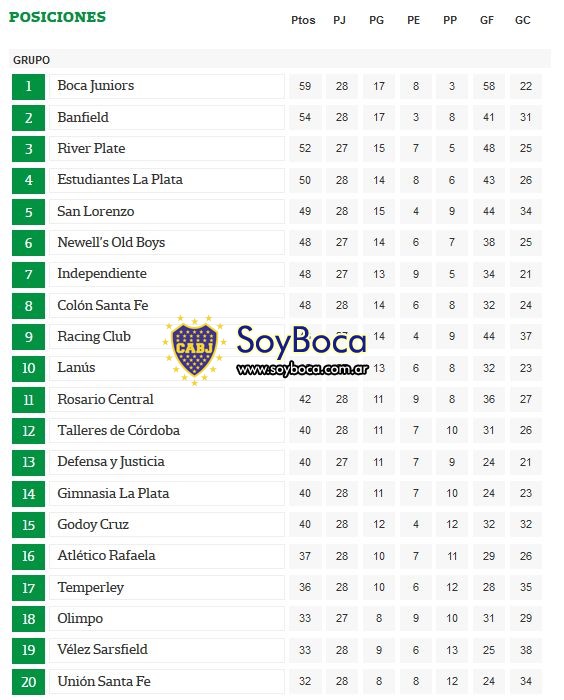Click Boca Juniors' 59 points cell
Viewport: 564px width, 700px height.
[305, 86]
